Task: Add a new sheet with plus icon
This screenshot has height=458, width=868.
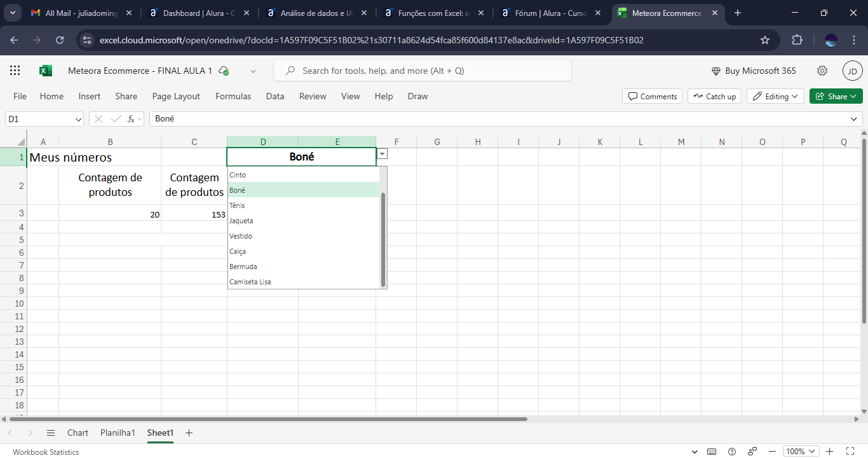Action: pos(189,433)
